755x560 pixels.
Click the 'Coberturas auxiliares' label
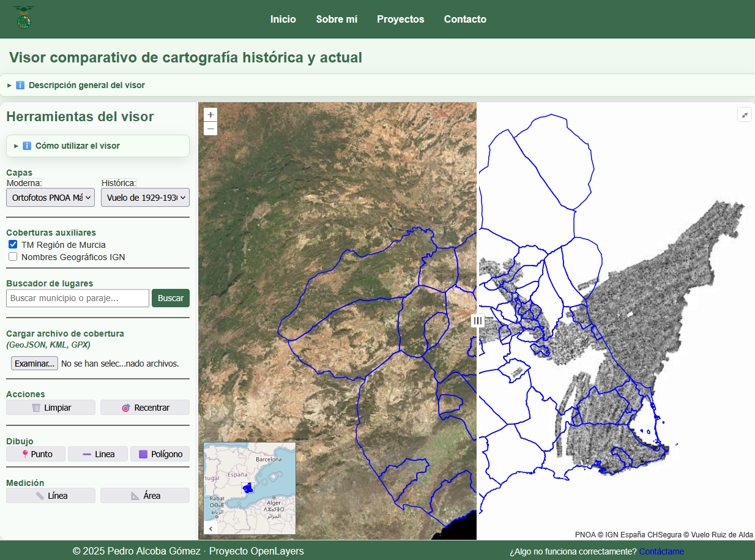pyautogui.click(x=51, y=233)
